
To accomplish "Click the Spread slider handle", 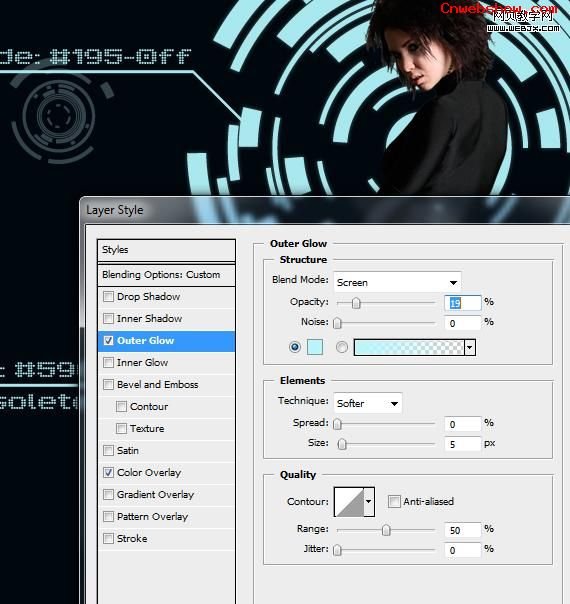I will [x=337, y=424].
